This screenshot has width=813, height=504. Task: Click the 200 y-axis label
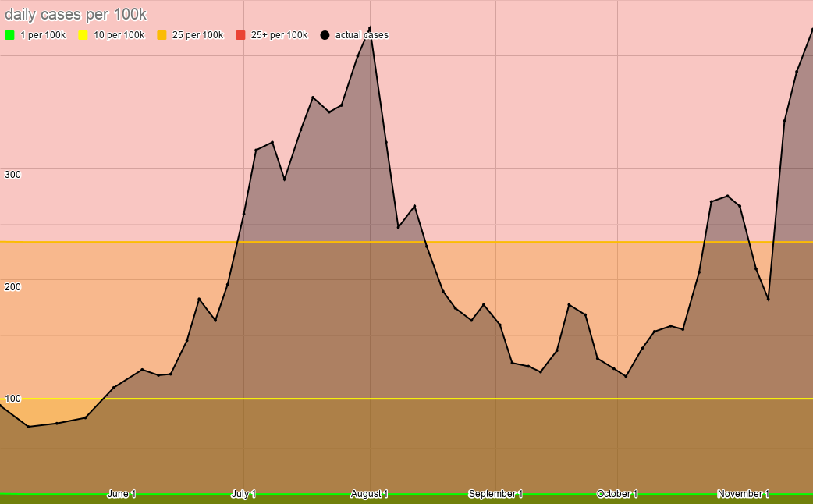(x=12, y=287)
